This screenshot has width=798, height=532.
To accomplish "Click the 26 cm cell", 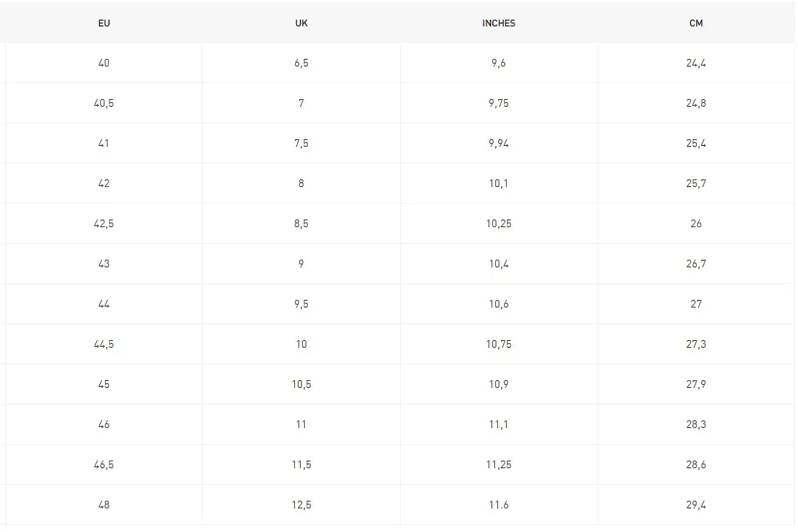I will [x=696, y=223].
